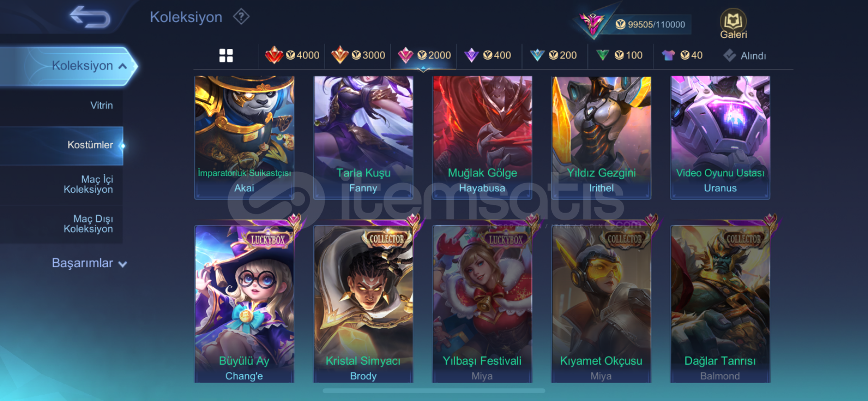Screen dimensions: 868x401
Task: Toggle the Alındı filter
Action: click(x=745, y=56)
